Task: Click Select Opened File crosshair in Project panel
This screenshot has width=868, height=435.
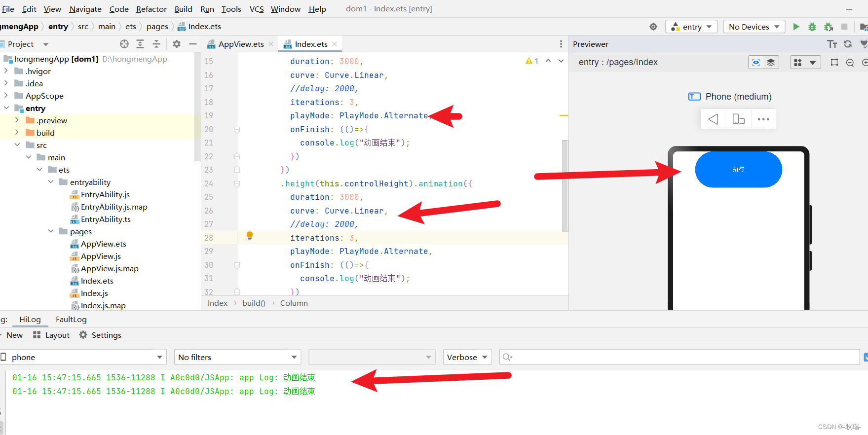Action: [x=124, y=44]
